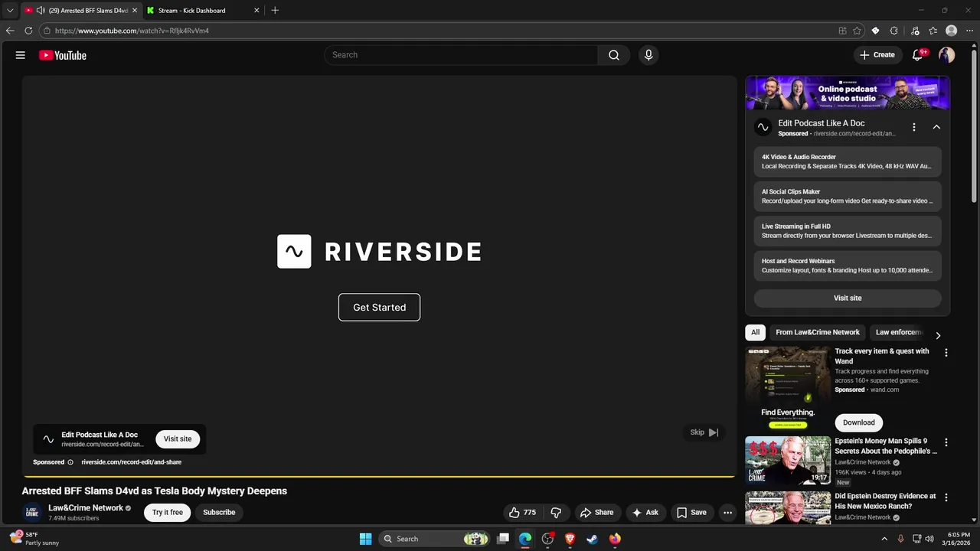Mute the YouTube tab audio icon

point(40,11)
